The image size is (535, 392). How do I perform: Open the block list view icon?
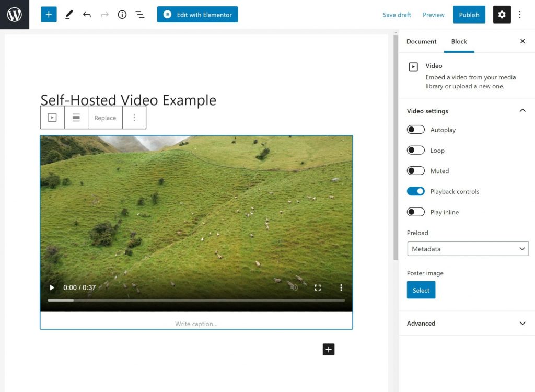140,15
